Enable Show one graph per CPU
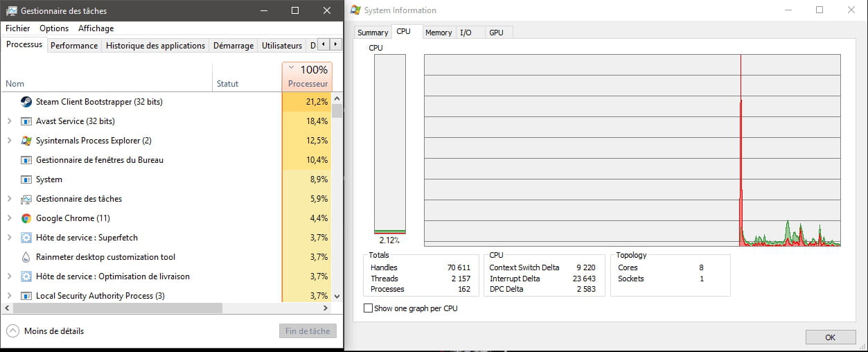 pos(368,308)
